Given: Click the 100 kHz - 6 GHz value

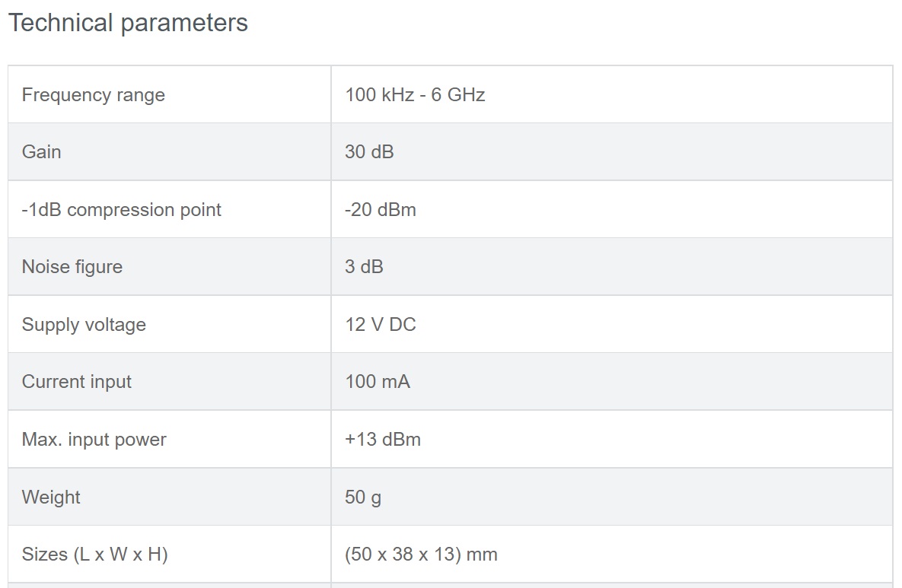Looking at the screenshot, I should coord(415,95).
